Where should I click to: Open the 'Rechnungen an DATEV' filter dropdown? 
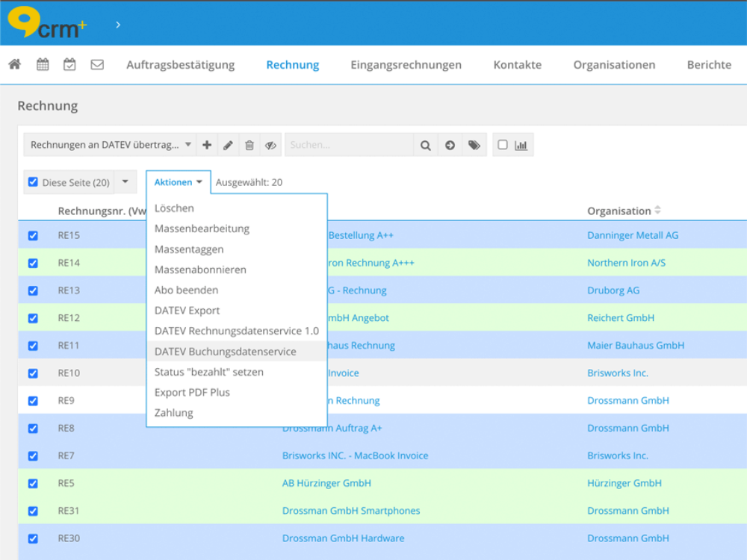point(111,145)
